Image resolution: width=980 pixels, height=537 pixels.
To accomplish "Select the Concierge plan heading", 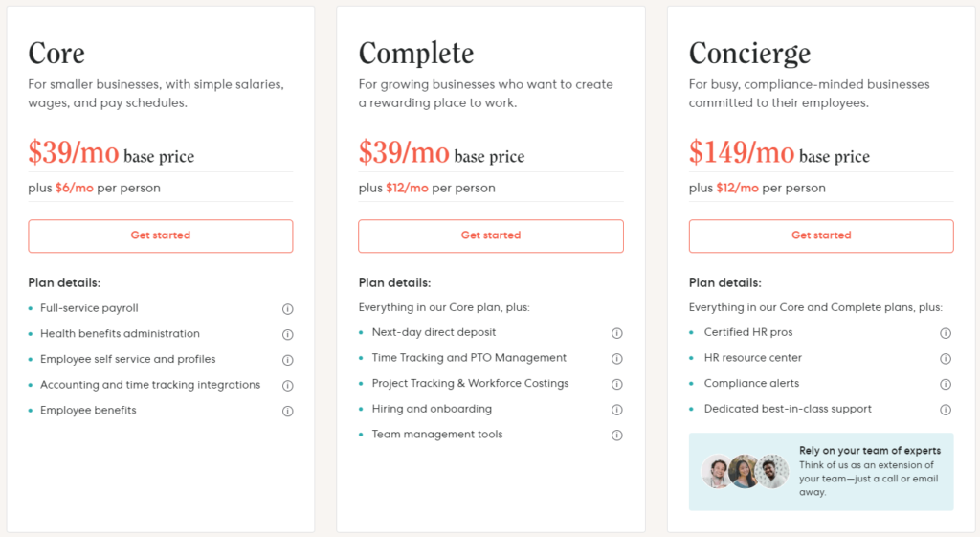I will pos(749,54).
